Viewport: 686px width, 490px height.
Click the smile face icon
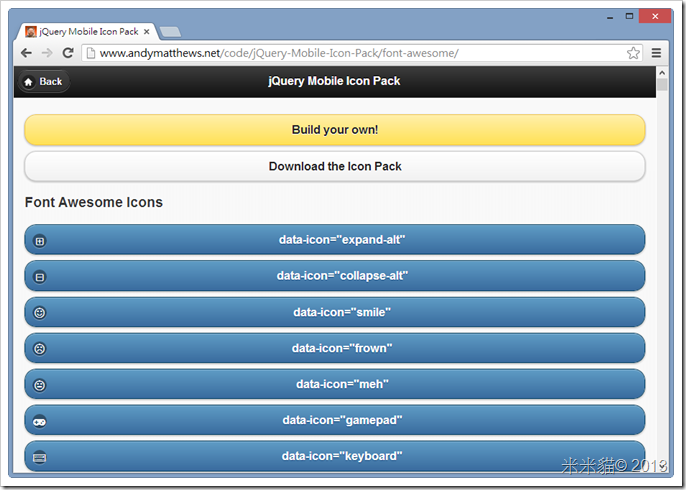(x=40, y=313)
